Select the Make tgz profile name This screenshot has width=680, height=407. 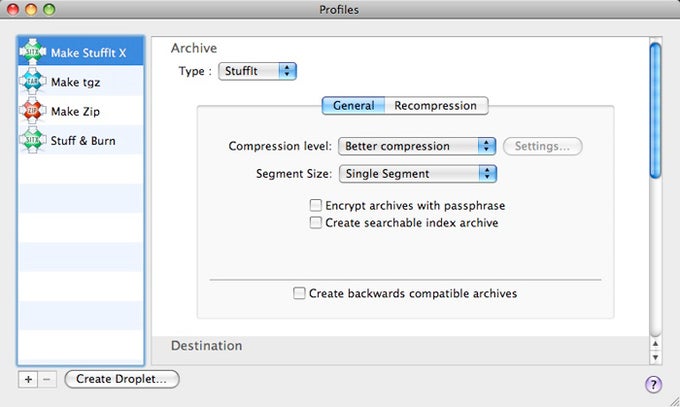(x=75, y=82)
